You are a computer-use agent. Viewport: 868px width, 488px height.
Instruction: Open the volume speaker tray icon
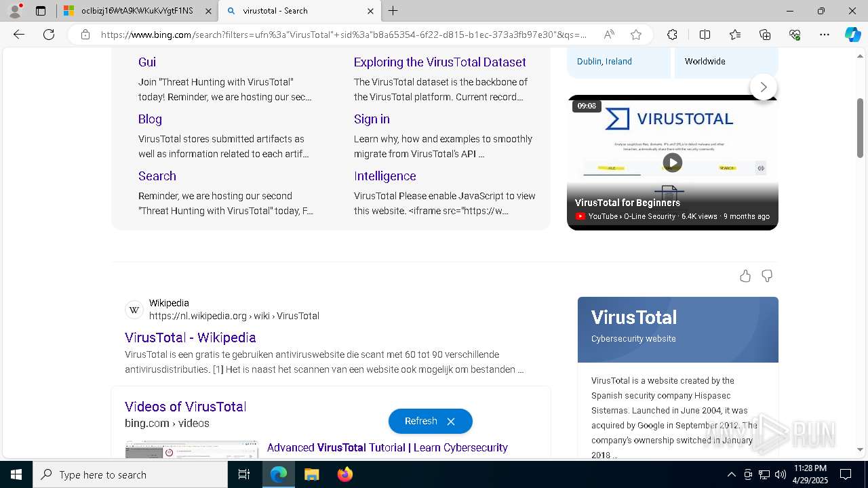click(x=781, y=474)
